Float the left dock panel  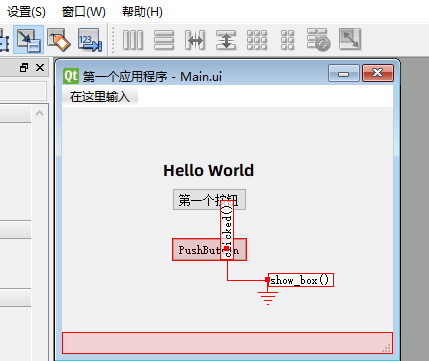point(24,68)
